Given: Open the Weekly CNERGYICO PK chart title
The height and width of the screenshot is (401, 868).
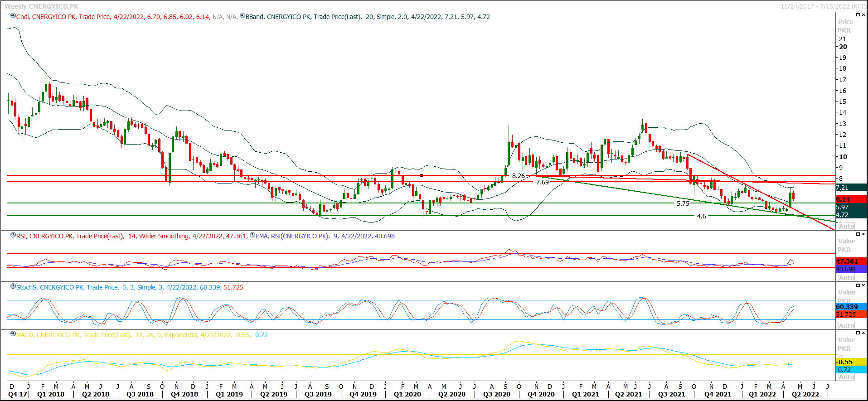Looking at the screenshot, I should pyautogui.click(x=41, y=6).
